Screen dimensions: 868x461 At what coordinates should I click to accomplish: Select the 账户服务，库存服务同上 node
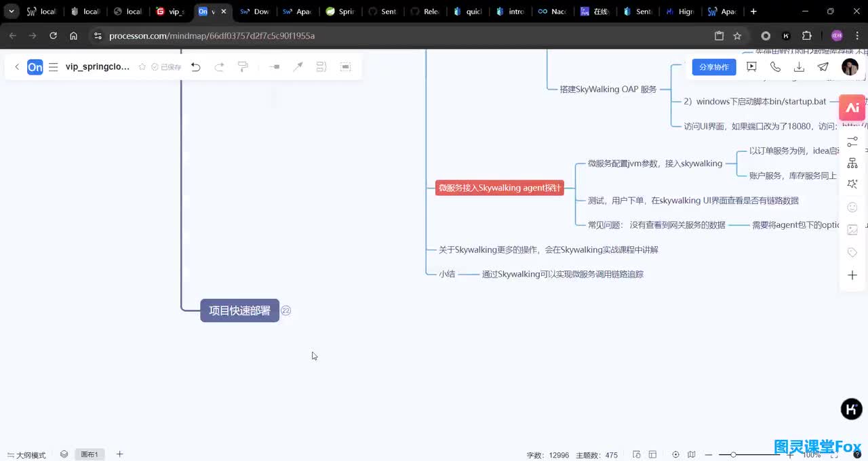coord(793,176)
